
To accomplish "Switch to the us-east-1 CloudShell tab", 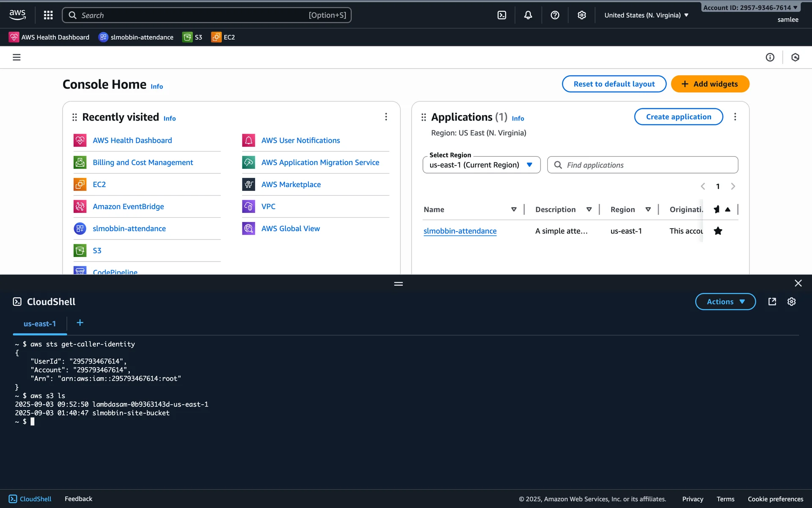I will point(40,324).
